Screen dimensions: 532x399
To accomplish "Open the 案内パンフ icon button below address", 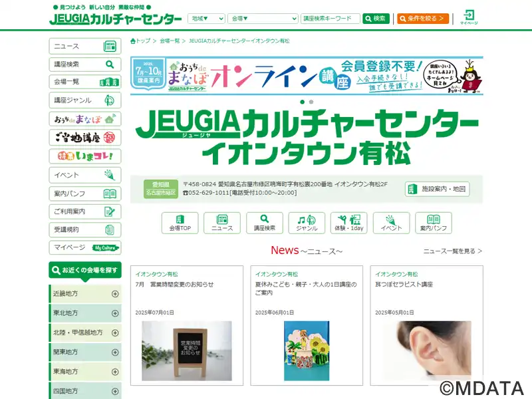I will coord(434,223).
